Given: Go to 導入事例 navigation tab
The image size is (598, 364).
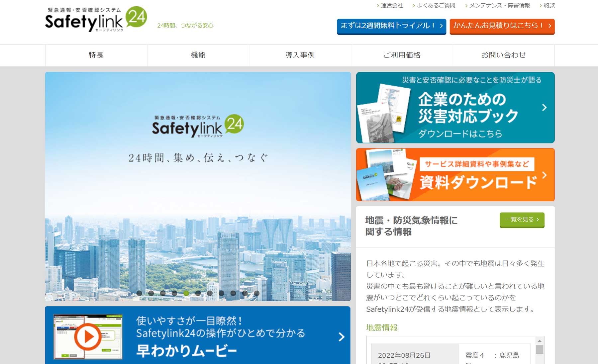Looking at the screenshot, I should pyautogui.click(x=300, y=55).
